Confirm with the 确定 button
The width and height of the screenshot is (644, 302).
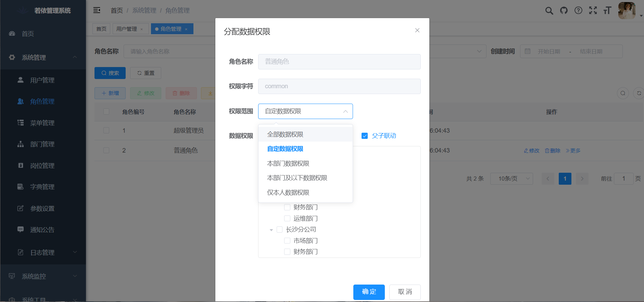point(369,292)
